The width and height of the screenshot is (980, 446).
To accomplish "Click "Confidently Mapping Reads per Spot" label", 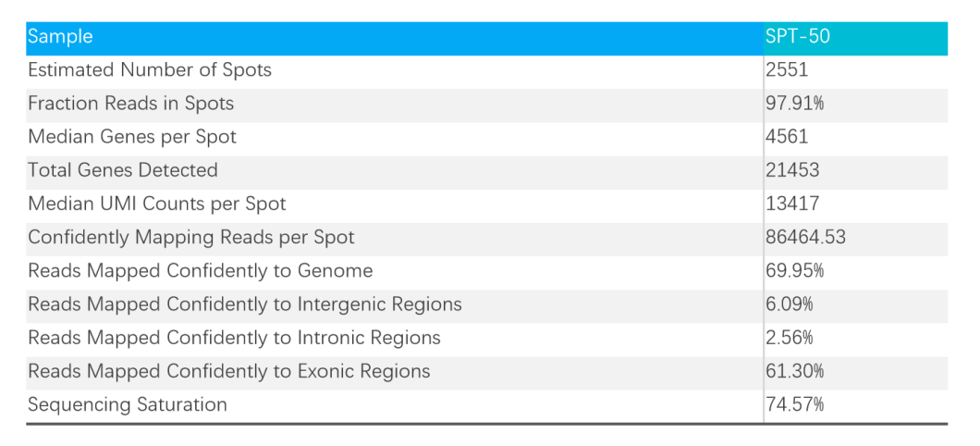I will pyautogui.click(x=191, y=238).
